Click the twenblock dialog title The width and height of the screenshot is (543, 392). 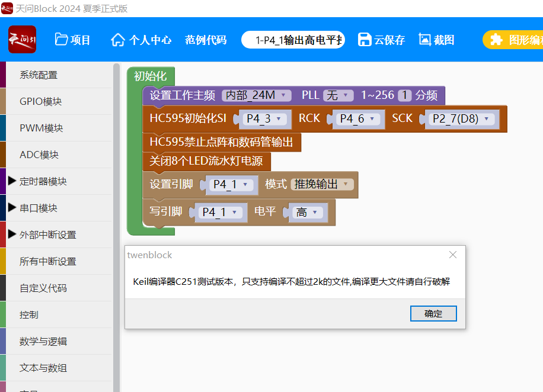coord(149,255)
